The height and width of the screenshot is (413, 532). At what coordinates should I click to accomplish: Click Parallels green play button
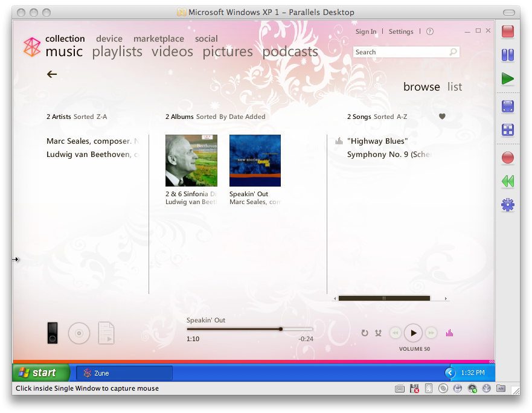508,78
